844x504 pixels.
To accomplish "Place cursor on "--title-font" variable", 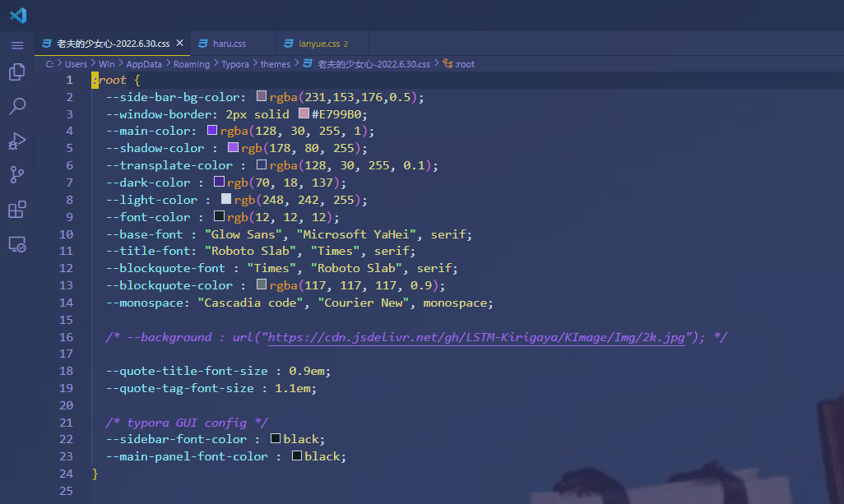I will (147, 252).
